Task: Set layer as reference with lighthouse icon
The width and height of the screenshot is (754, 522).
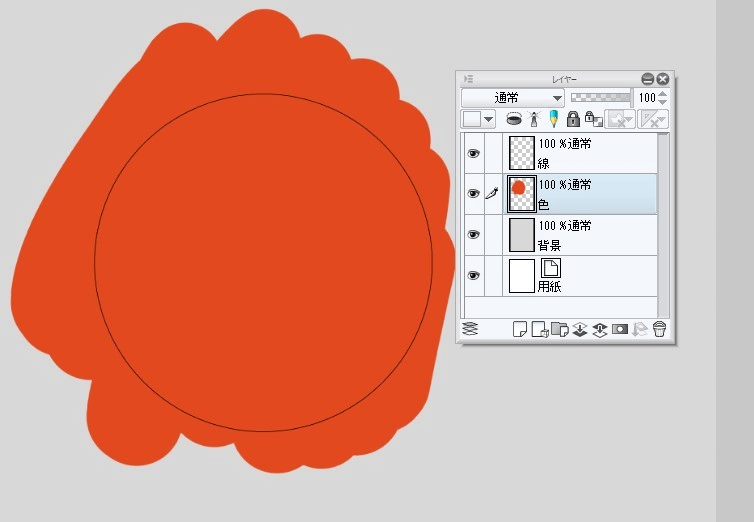Action: coord(535,119)
